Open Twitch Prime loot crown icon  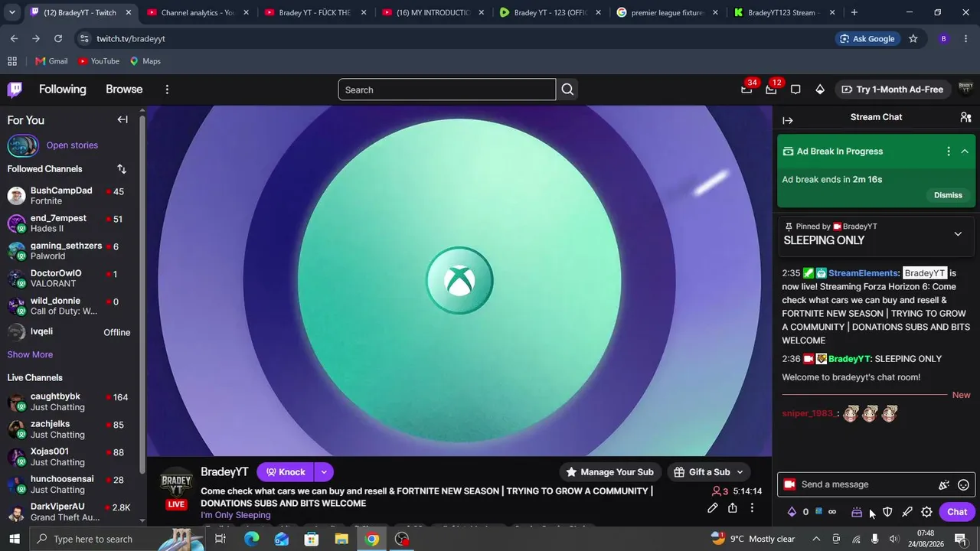coord(746,90)
